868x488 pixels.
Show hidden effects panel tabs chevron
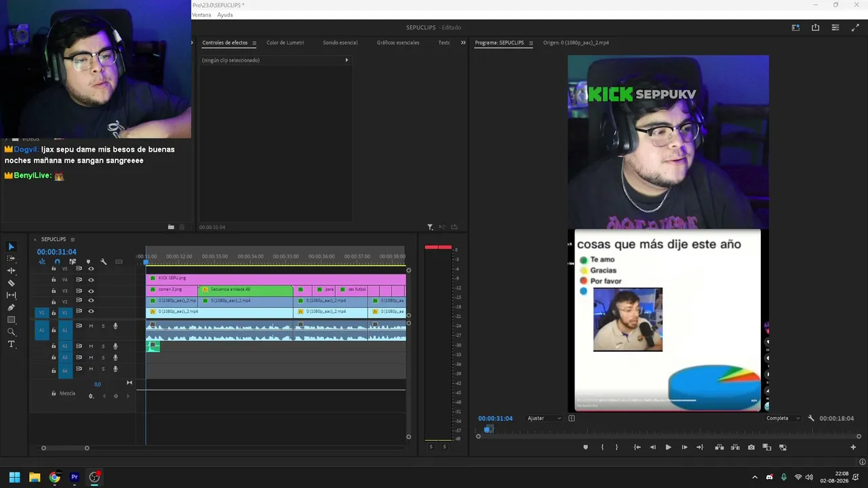coord(463,43)
